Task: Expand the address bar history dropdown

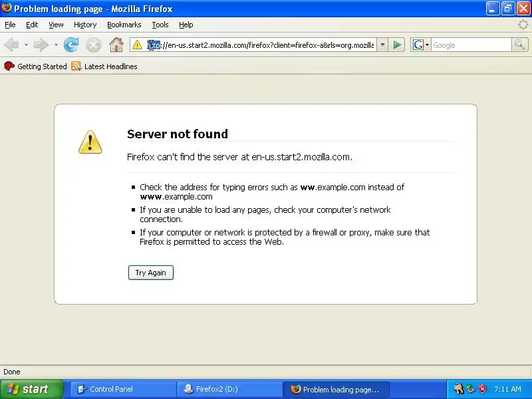Action: click(382, 45)
